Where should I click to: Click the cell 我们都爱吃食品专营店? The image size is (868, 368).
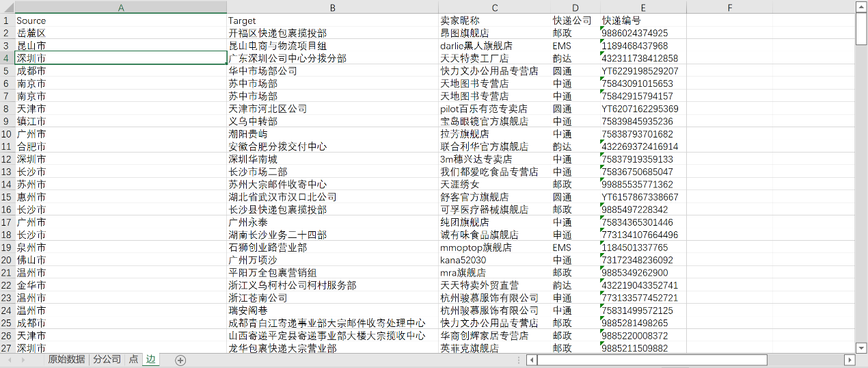495,172
